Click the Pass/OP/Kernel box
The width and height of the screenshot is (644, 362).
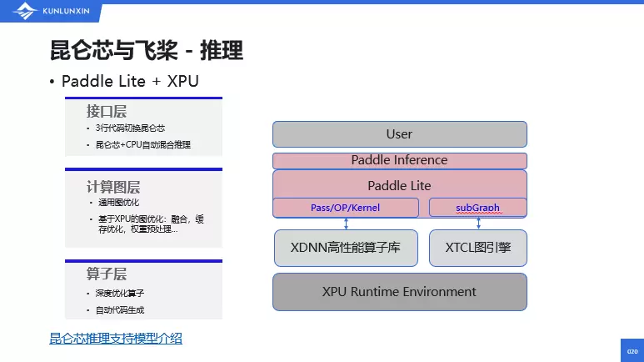coord(345,207)
